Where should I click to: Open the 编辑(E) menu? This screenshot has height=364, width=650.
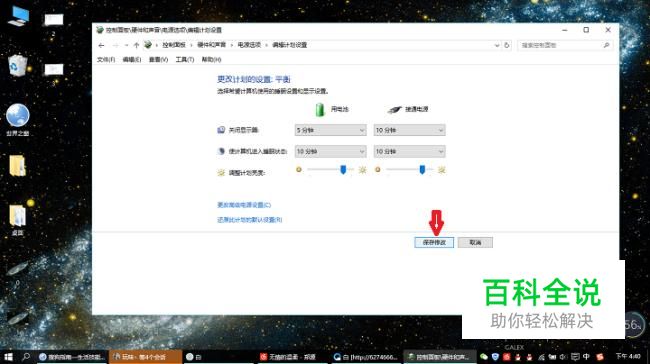coord(131,60)
